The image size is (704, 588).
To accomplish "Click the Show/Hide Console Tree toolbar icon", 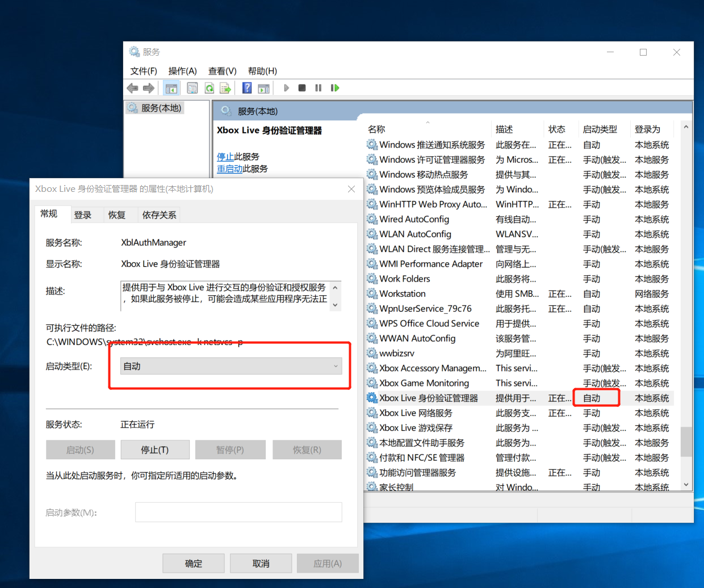I will pyautogui.click(x=171, y=88).
